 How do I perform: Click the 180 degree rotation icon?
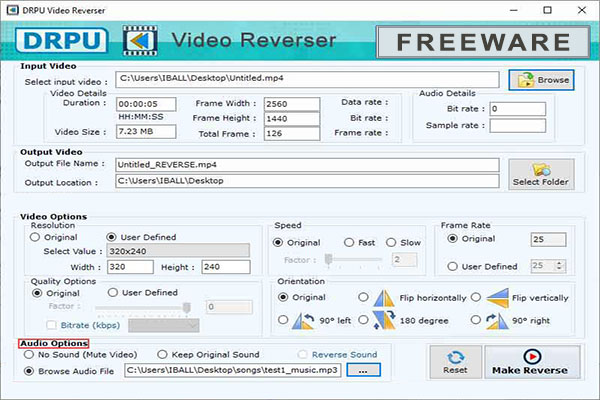384,320
